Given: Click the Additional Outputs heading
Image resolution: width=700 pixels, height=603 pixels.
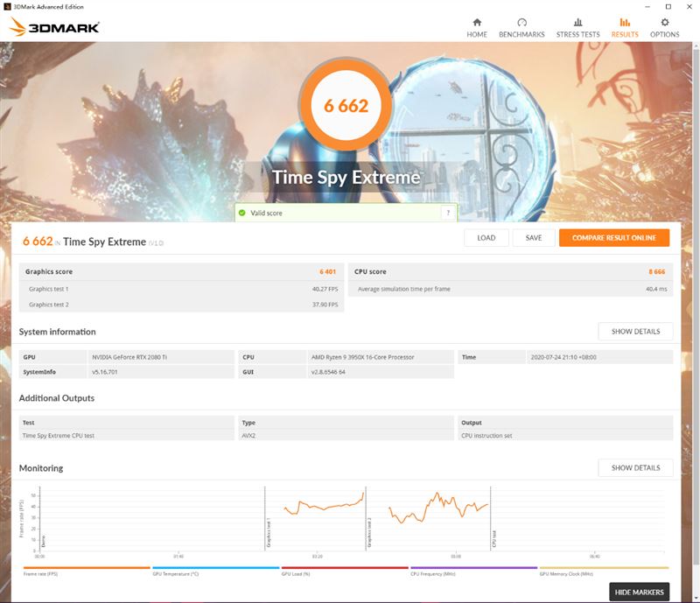Looking at the screenshot, I should click(x=57, y=398).
